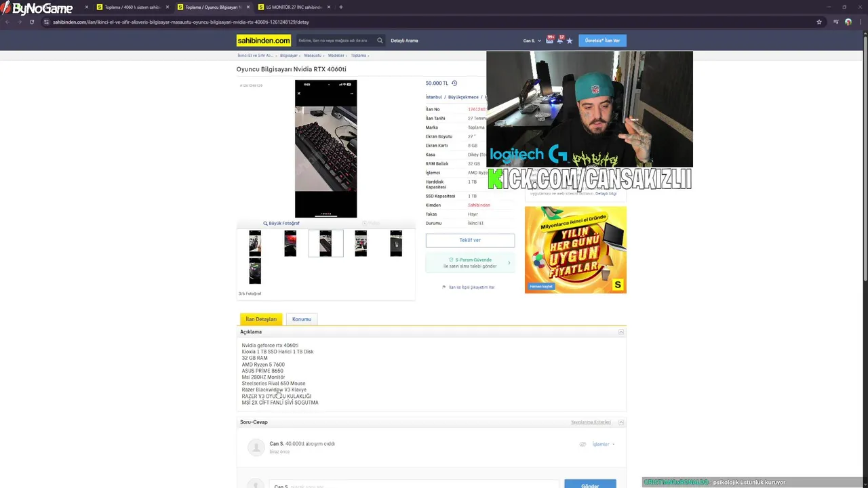Select the second red-lit photo thumbnail
The height and width of the screenshot is (488, 868).
tap(290, 243)
